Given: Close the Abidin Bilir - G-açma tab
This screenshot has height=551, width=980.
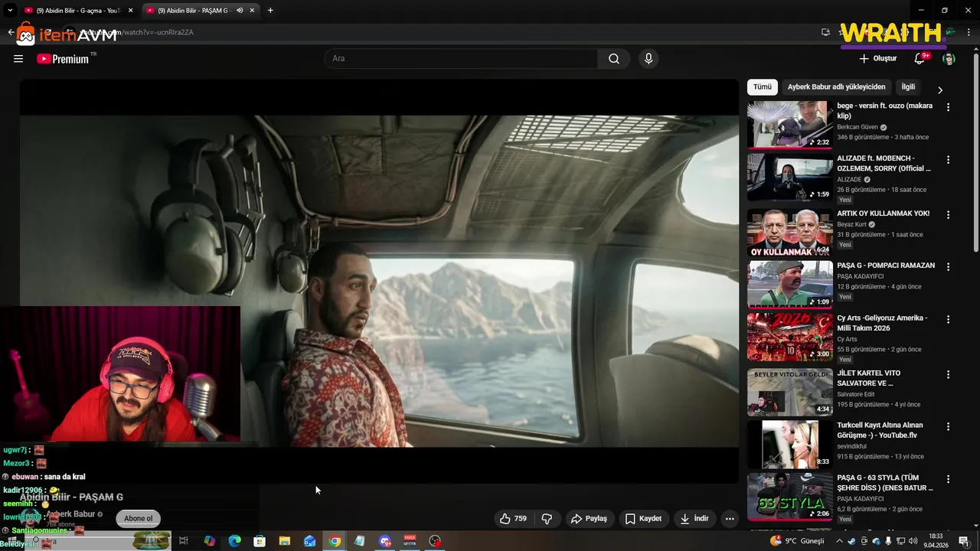Looking at the screenshot, I should (130, 11).
